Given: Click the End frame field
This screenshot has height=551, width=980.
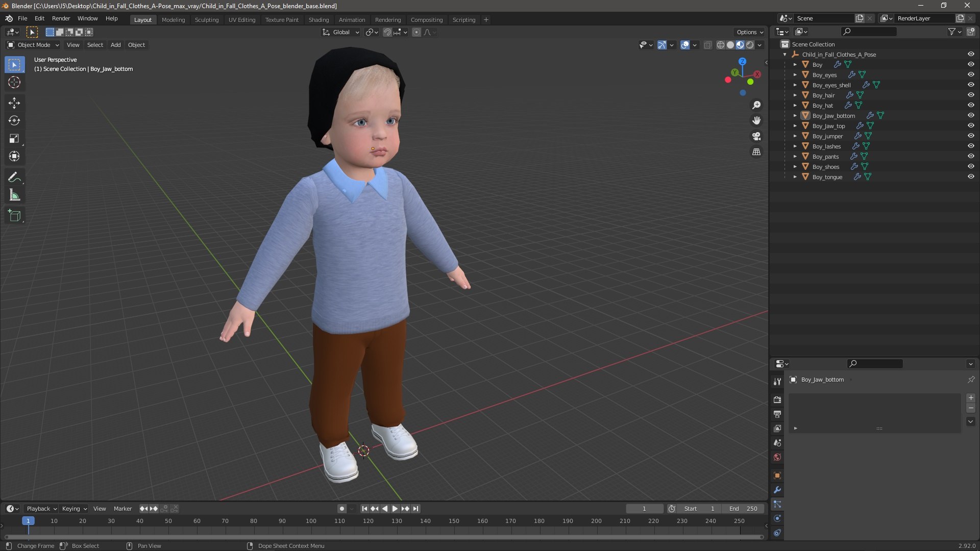Looking at the screenshot, I should click(743, 509).
